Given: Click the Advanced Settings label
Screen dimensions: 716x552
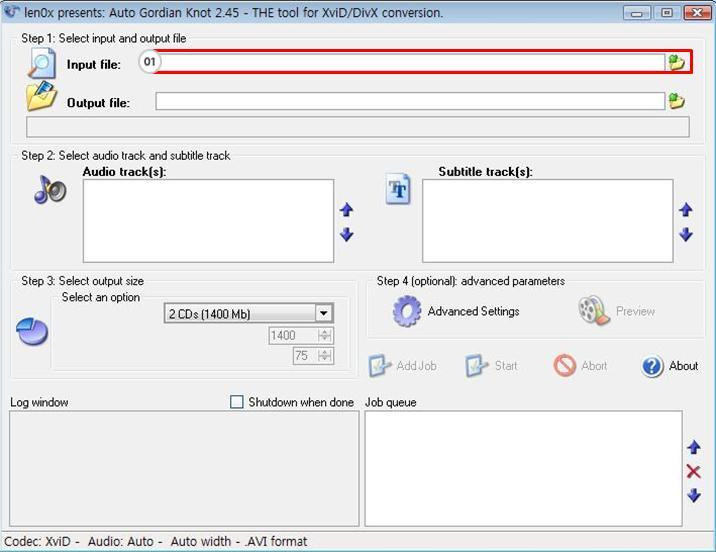Looking at the screenshot, I should [x=474, y=311].
